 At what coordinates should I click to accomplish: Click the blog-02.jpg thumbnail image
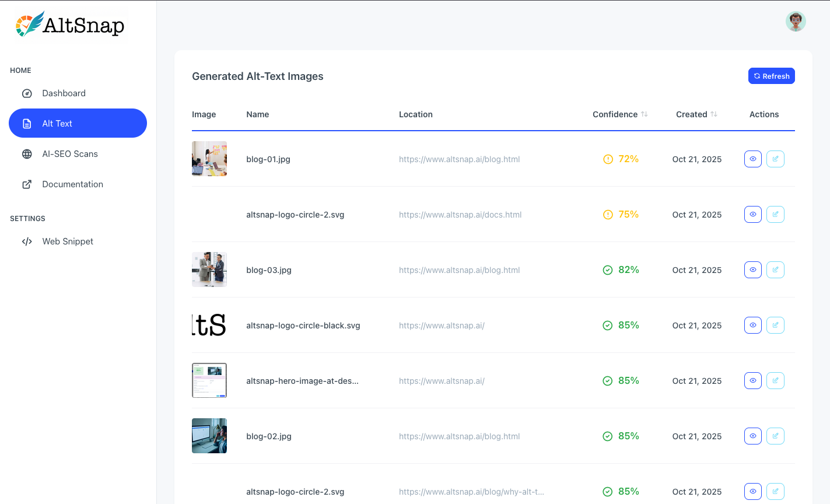(x=209, y=436)
